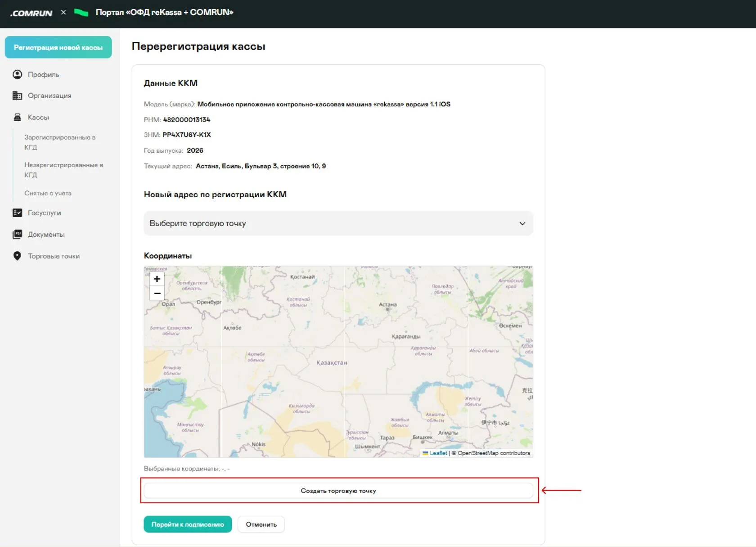Click Алматы city on the map
The height and width of the screenshot is (547, 756).
448,433
